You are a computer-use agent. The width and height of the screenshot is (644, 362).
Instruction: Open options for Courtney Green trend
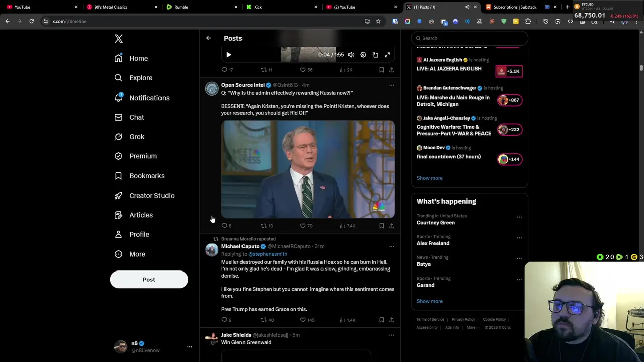pyautogui.click(x=519, y=217)
